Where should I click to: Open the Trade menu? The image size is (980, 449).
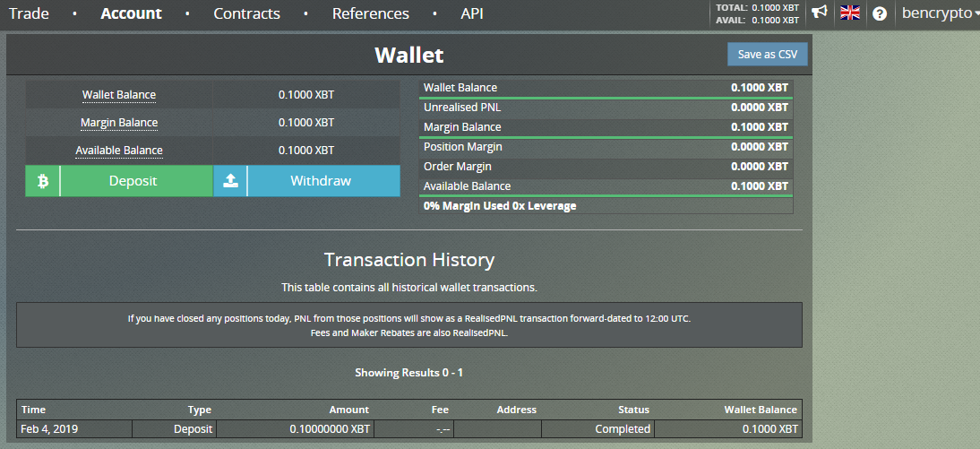[29, 13]
